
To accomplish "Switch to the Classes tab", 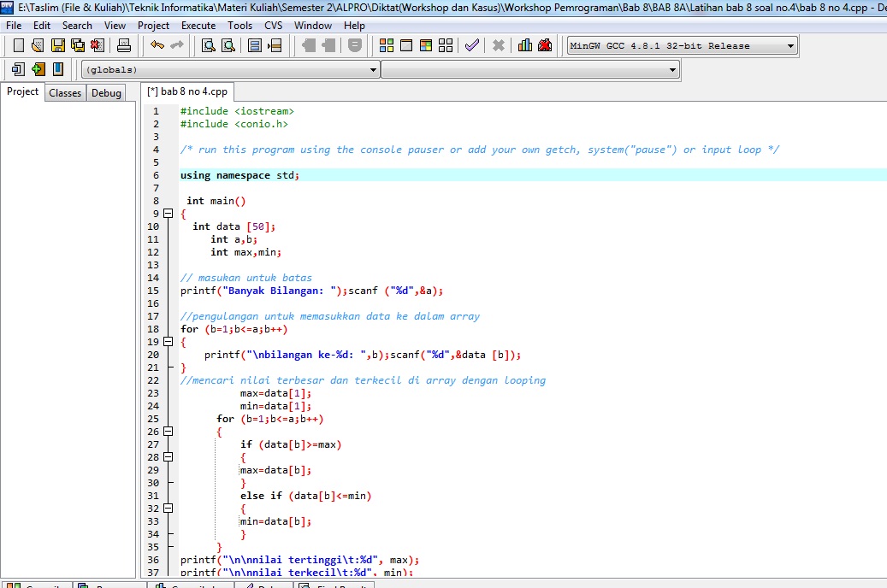I will (65, 92).
